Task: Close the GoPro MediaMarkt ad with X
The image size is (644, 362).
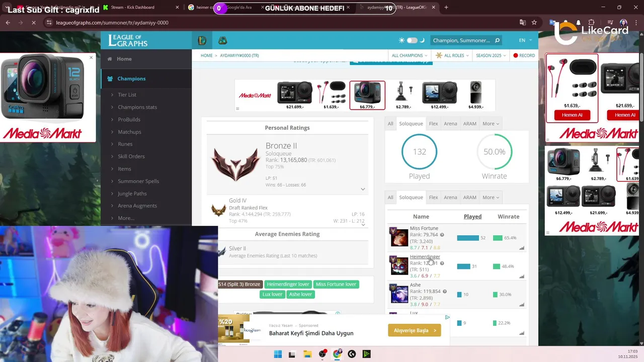Action: coord(91,57)
